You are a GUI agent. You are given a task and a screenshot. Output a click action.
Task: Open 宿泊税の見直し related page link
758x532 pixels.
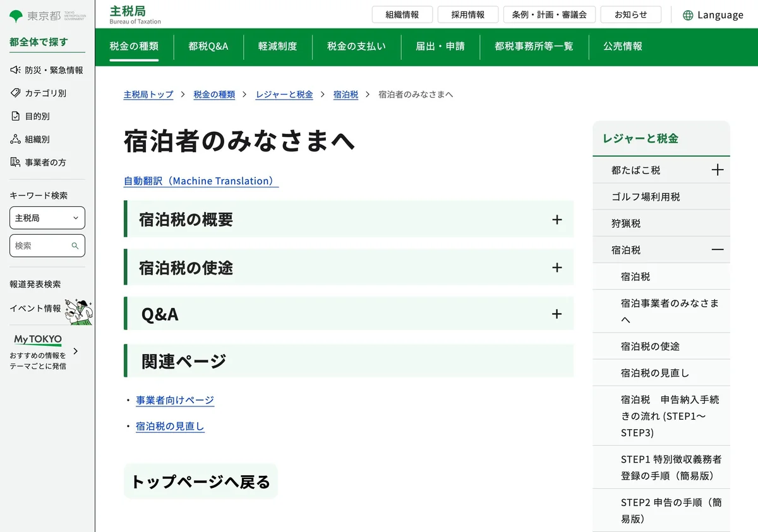point(170,427)
